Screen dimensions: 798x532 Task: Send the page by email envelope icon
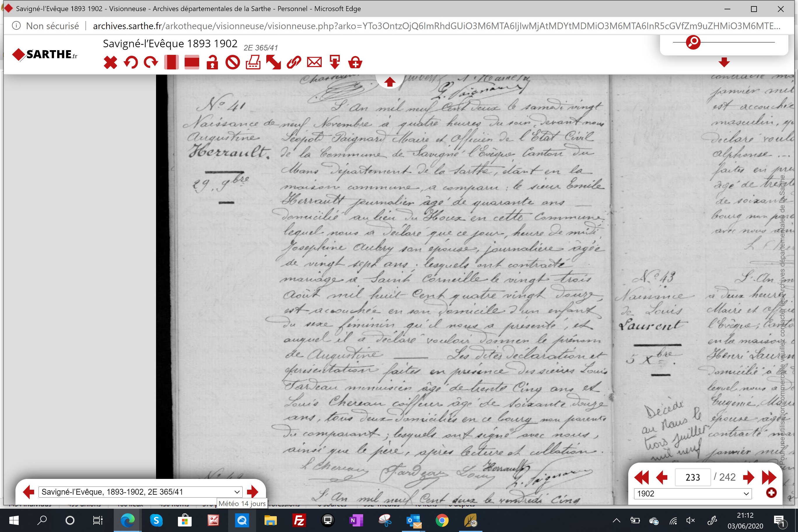(x=314, y=62)
